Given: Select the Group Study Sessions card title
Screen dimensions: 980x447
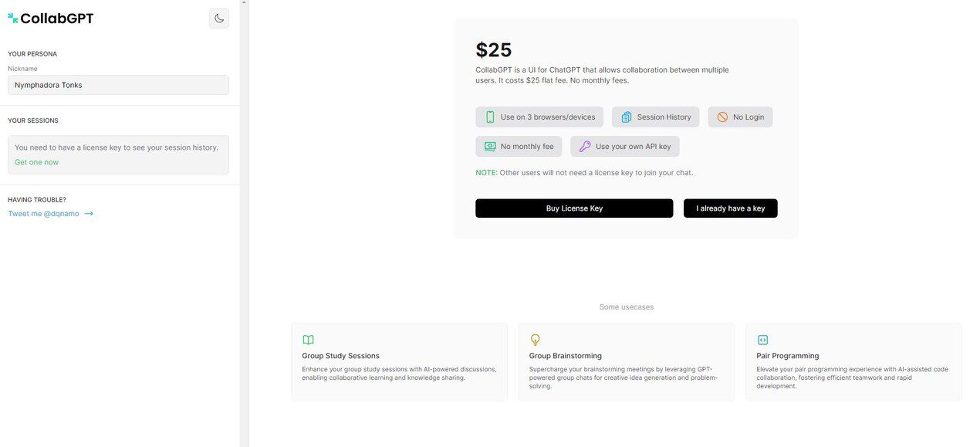Looking at the screenshot, I should (340, 356).
